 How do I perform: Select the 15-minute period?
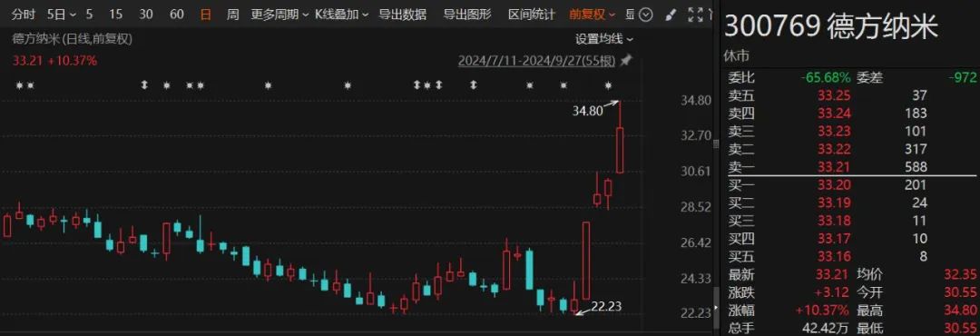point(115,15)
